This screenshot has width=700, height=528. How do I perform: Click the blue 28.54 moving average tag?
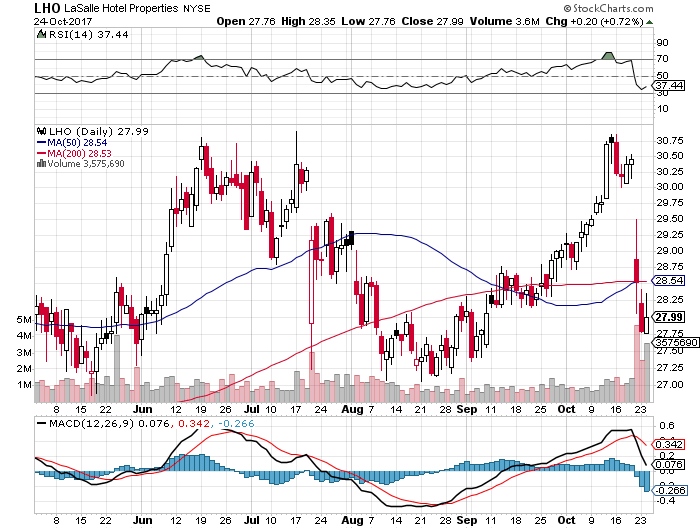(668, 282)
